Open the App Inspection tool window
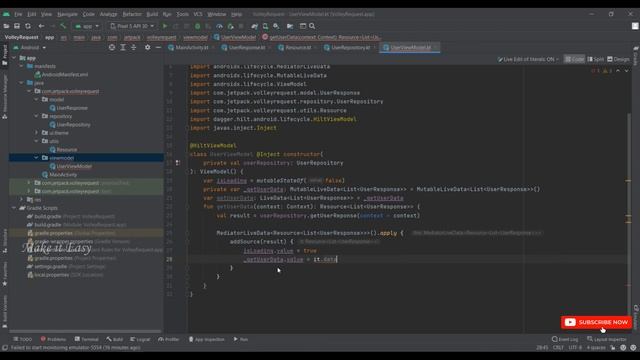Viewport: 640px width, 360px height. [x=207, y=339]
